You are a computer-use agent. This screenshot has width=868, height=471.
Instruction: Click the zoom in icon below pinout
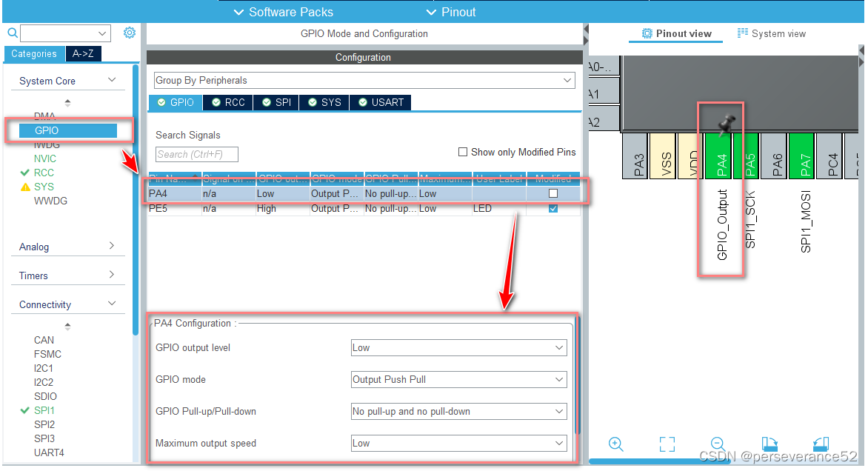[x=616, y=444]
